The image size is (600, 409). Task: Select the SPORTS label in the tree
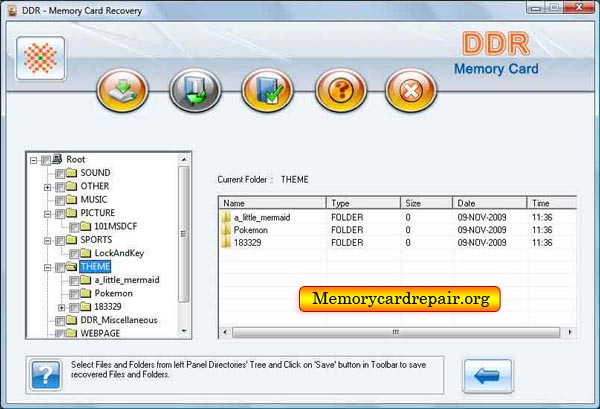pyautogui.click(x=96, y=240)
